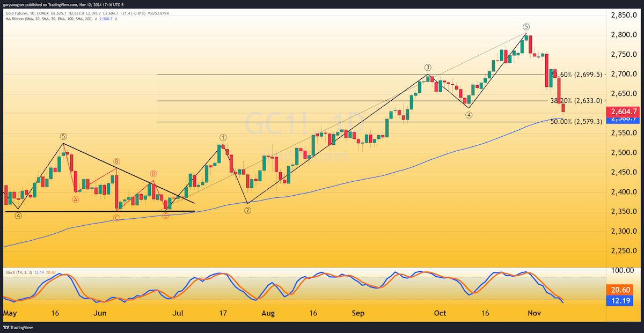Select the circled 5 wave label at the peak

coord(526,27)
